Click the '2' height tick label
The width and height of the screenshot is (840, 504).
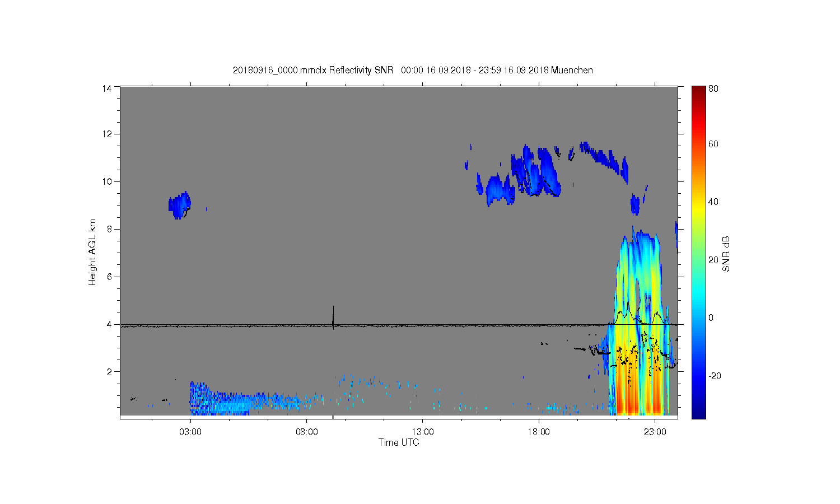point(109,372)
